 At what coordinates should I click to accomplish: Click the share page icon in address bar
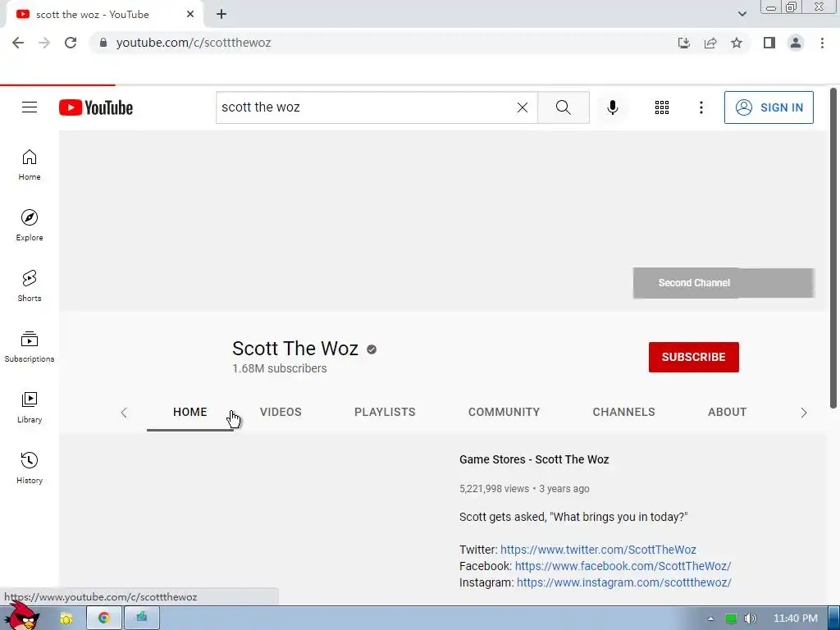710,43
